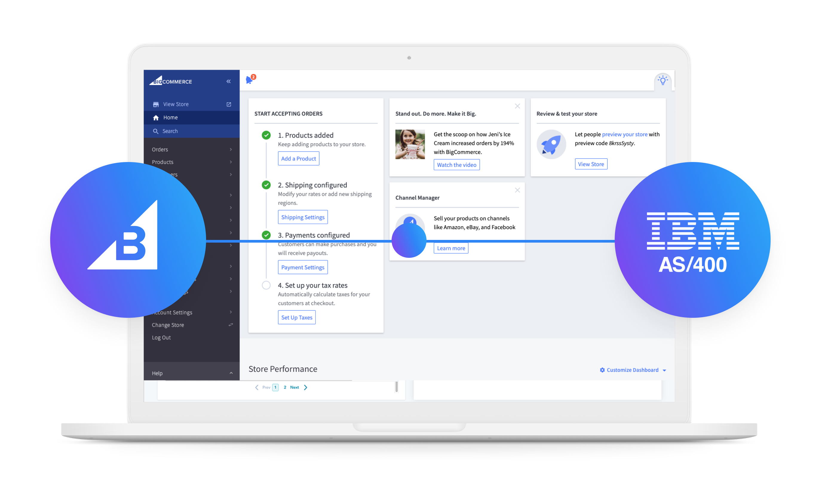Open the Help section label

(x=157, y=373)
